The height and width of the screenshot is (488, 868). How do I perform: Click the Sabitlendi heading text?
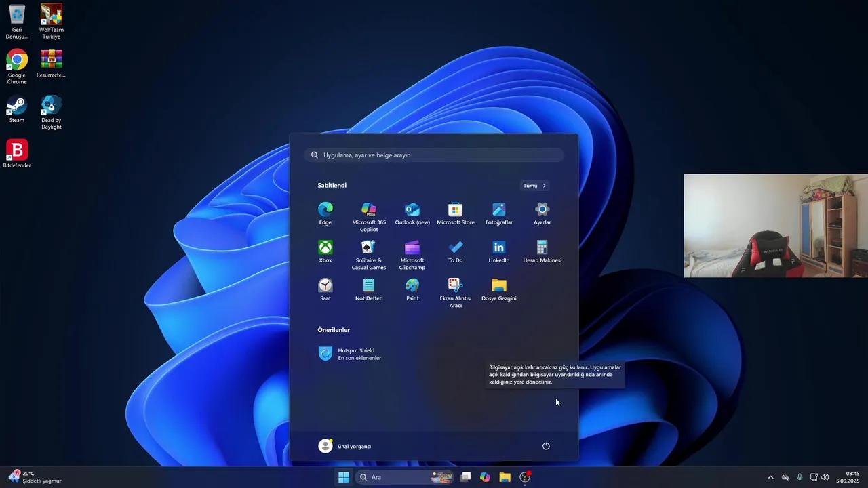(x=332, y=186)
